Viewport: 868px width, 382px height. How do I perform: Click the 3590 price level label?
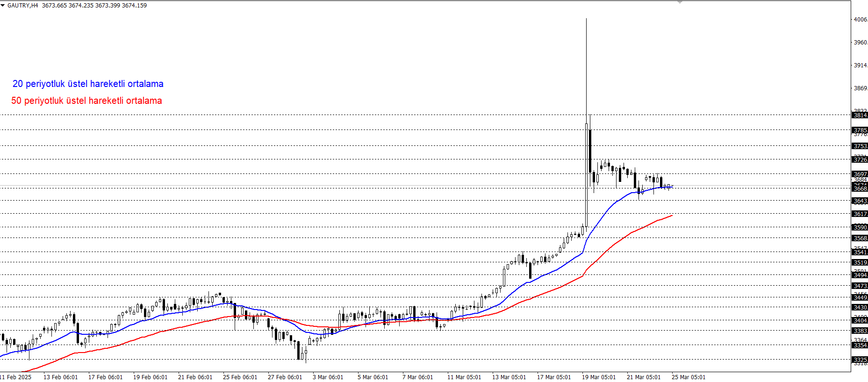860,227
